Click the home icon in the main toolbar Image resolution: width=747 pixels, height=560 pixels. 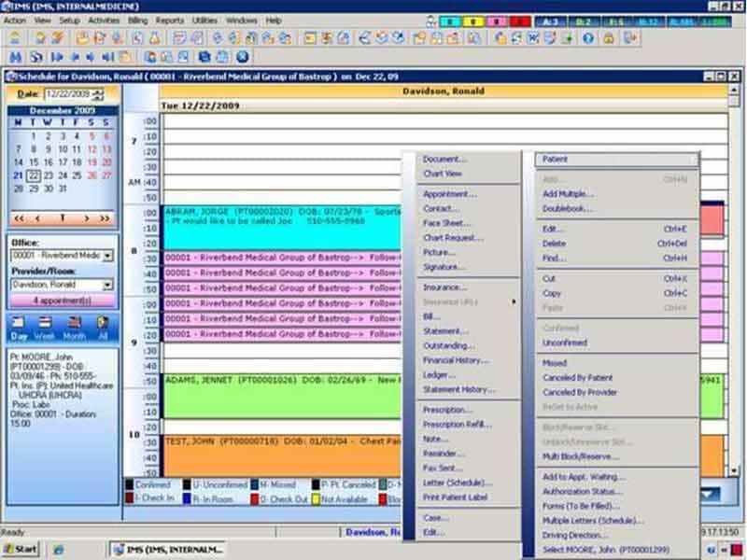[15, 38]
